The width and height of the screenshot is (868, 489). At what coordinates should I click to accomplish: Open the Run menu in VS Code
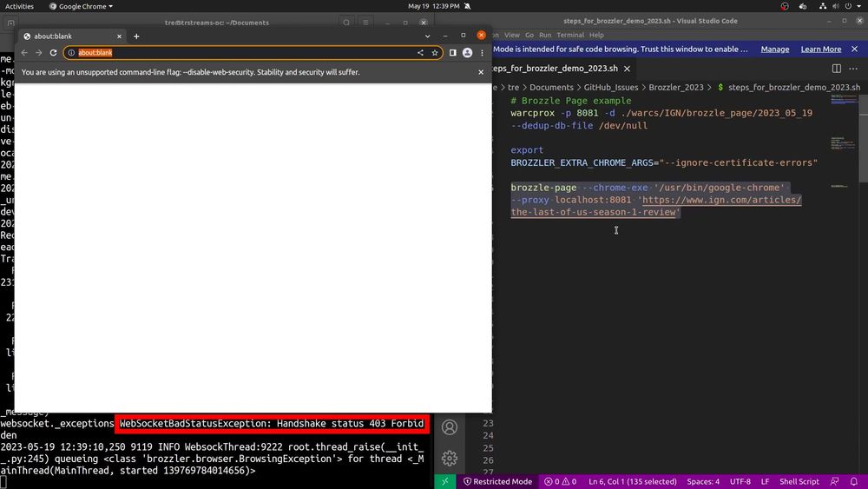click(545, 35)
